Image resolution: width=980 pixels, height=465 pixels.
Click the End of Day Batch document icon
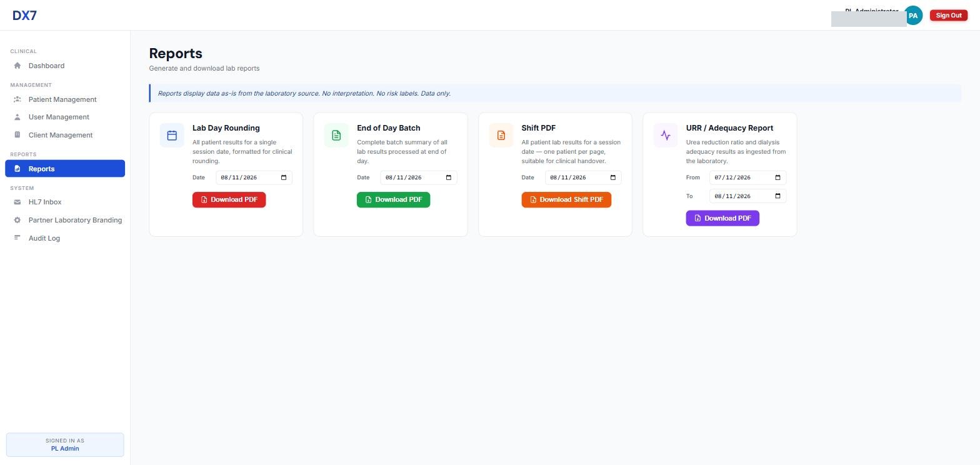(336, 135)
